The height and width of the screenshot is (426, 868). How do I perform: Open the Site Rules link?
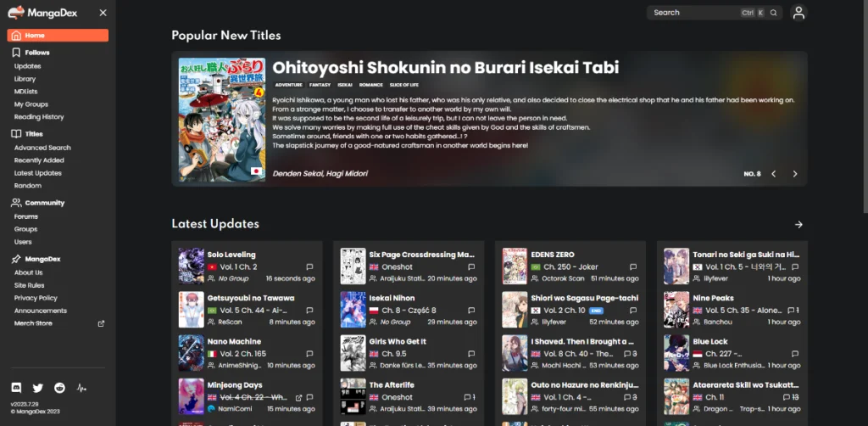point(30,285)
